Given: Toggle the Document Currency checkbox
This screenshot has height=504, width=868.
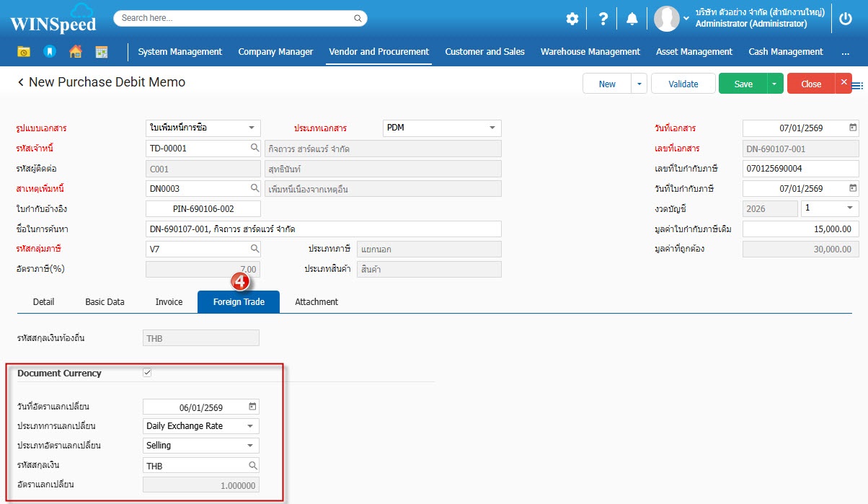Looking at the screenshot, I should point(148,373).
